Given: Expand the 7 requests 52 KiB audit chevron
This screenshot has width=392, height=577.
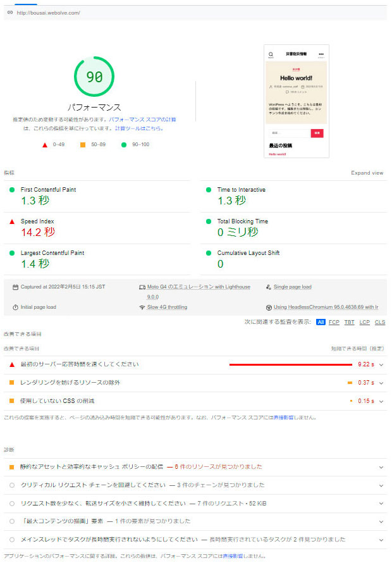Looking at the screenshot, I should pyautogui.click(x=381, y=504).
